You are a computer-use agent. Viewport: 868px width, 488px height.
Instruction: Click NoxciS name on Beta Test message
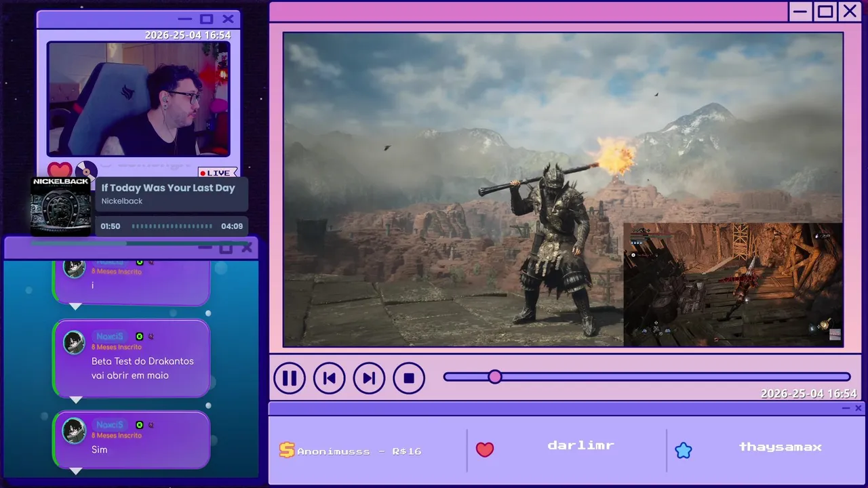pyautogui.click(x=110, y=336)
